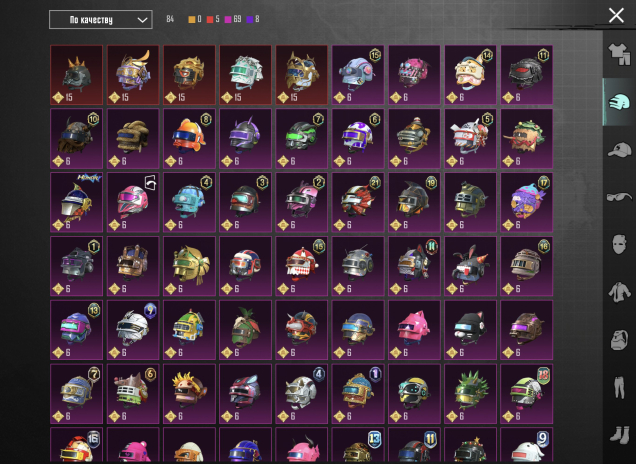Screen dimensions: 636x464
Task: Filter by pink quality count 69
Action: click(x=233, y=19)
